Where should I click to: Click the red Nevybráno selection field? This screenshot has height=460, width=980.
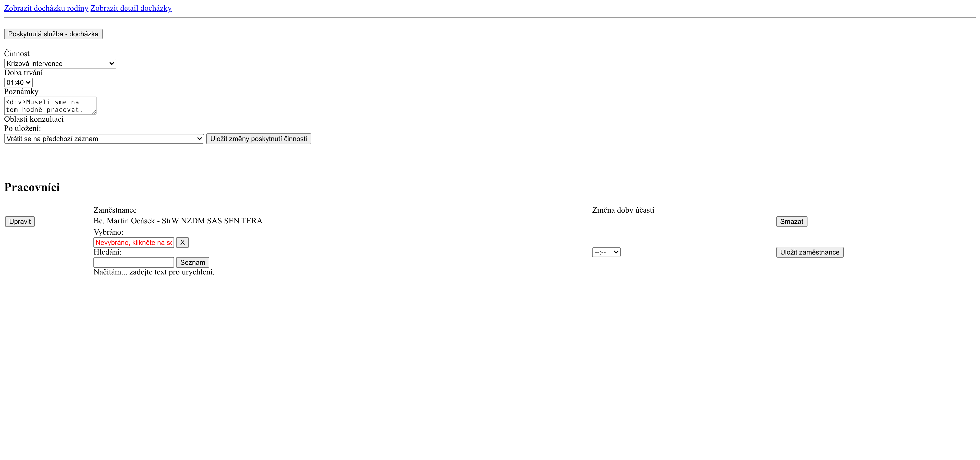coord(133,243)
